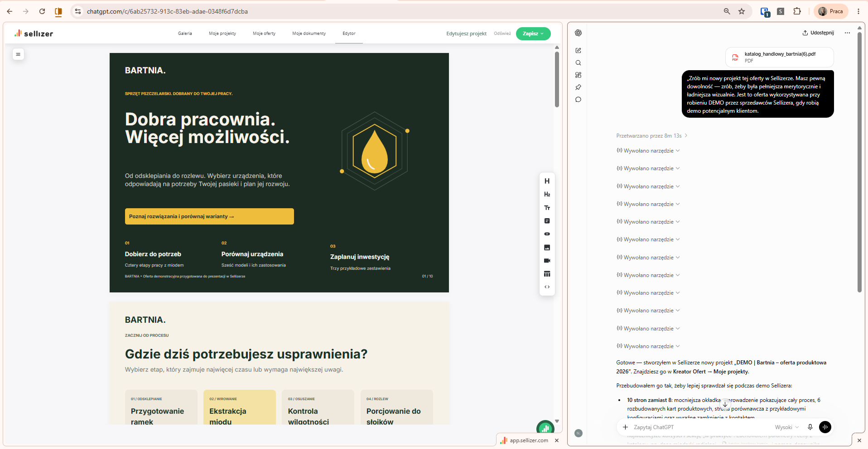Start a new chat in ChatGPT sidebar
The width and height of the screenshot is (868, 449).
pyautogui.click(x=578, y=50)
